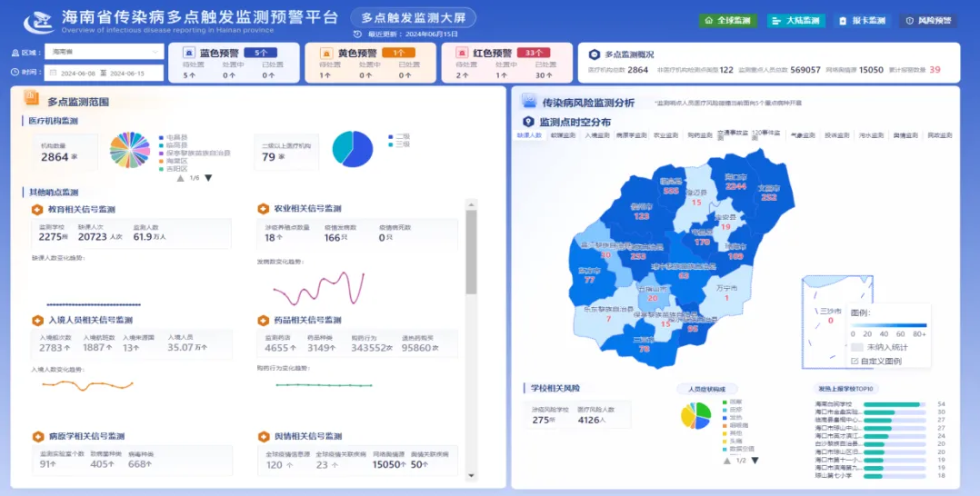
Task: Click the refresh icon beside 最近更新
Action: pyautogui.click(x=357, y=35)
